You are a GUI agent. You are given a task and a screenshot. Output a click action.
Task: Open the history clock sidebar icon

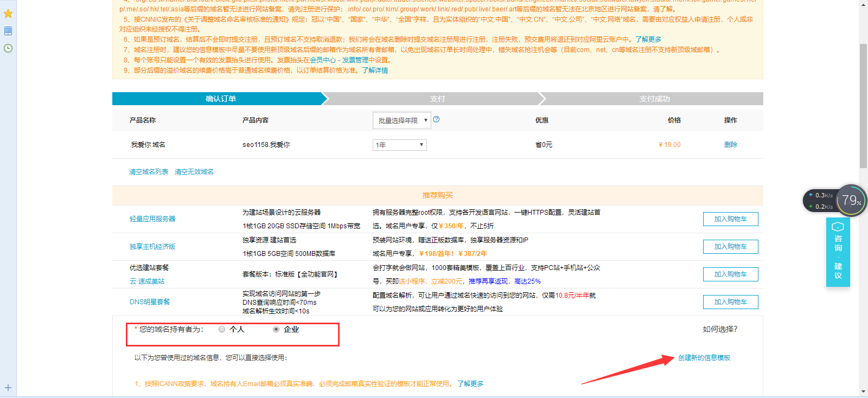(8, 48)
